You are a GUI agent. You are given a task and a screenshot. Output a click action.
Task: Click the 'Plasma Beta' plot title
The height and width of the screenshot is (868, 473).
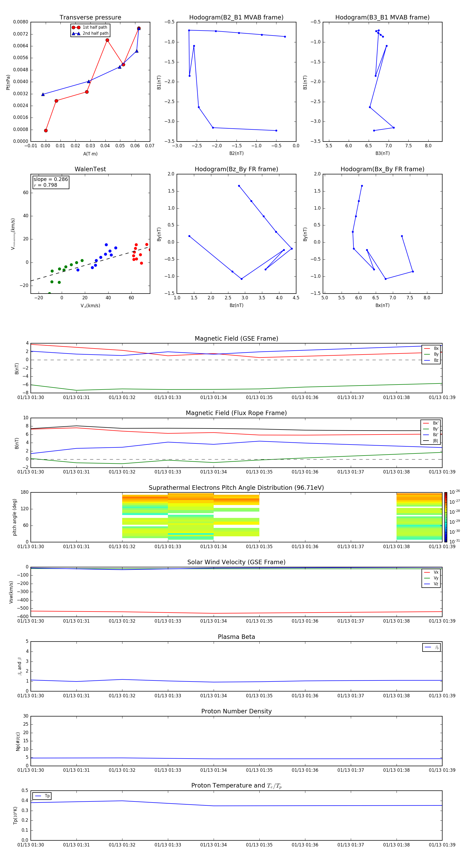pyautogui.click(x=236, y=637)
